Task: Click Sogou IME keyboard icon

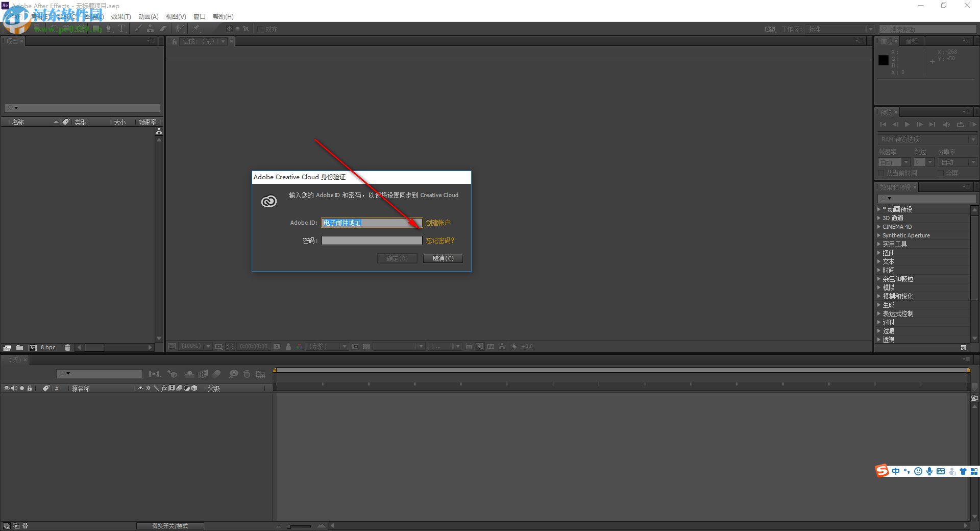Action: tap(941, 471)
